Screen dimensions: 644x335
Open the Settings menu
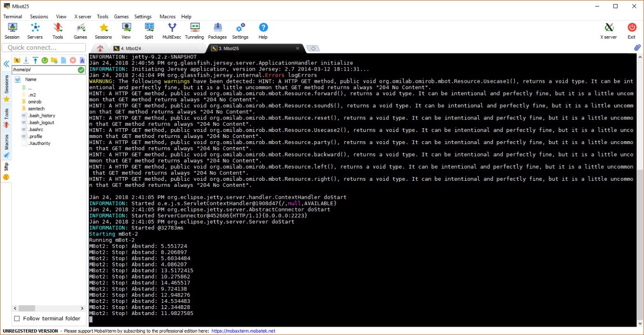143,17
